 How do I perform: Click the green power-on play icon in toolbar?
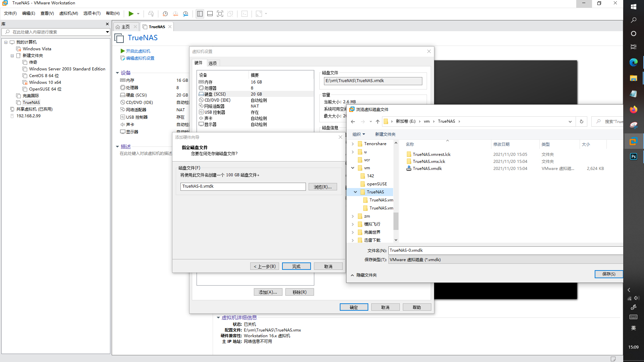[x=131, y=14]
